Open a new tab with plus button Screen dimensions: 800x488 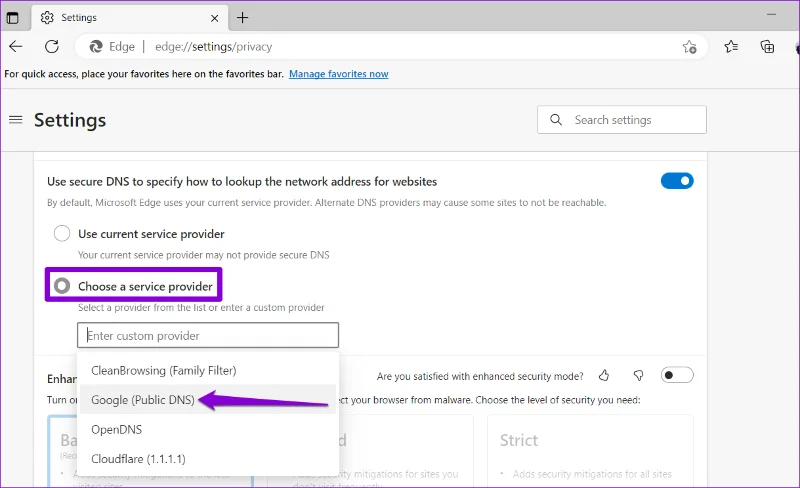tap(243, 18)
